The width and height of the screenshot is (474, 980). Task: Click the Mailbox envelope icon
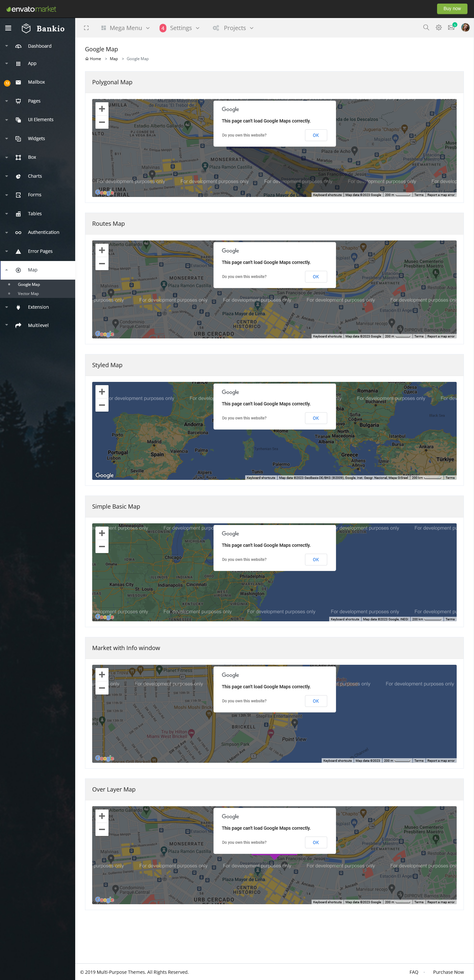pos(18,82)
